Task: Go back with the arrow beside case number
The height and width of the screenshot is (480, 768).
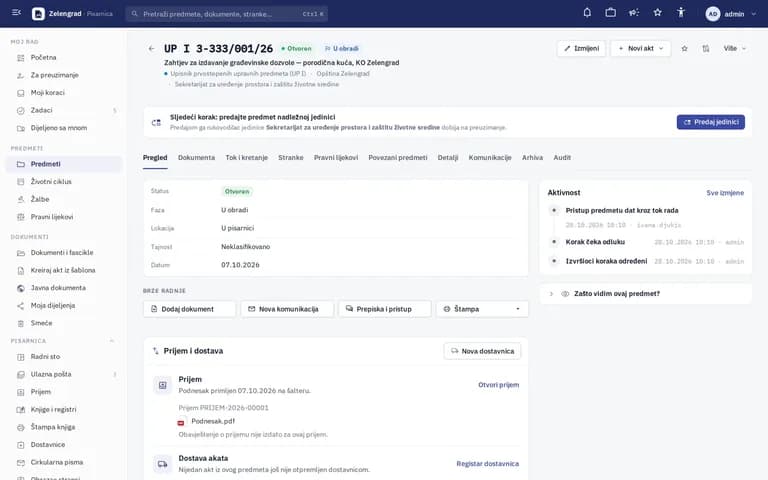Action: 151,48
